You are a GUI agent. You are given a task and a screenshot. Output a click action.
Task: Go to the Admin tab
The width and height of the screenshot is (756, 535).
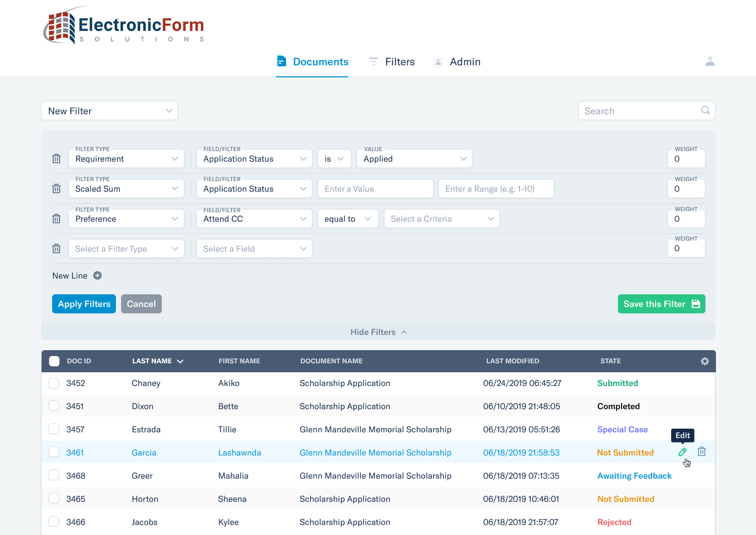tap(466, 62)
